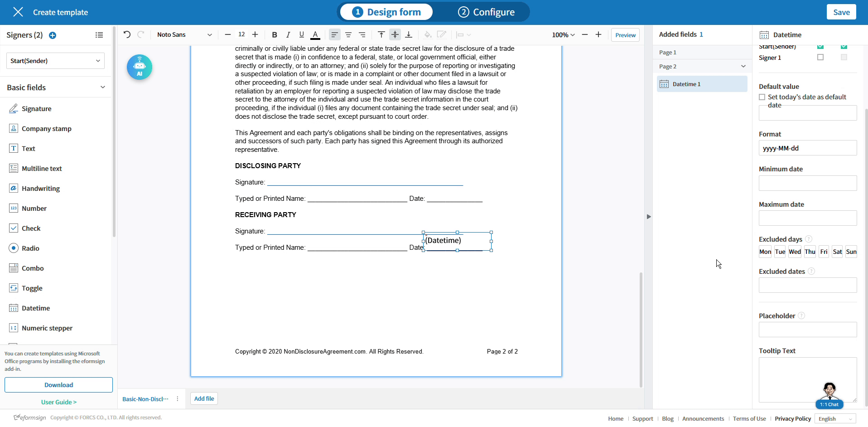Image resolution: width=868 pixels, height=427 pixels.
Task: Check the first Signer 1 checkbox
Action: [x=820, y=57]
